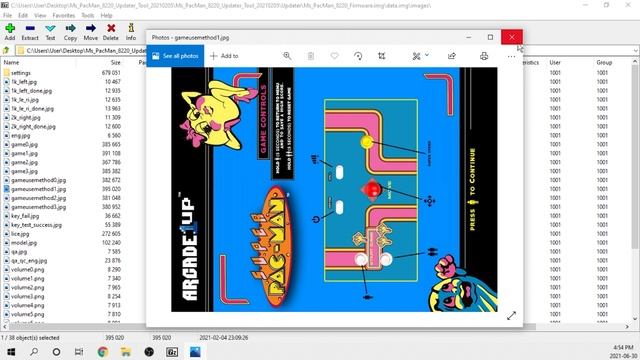Open Task View from taskbar
This screenshot has height=360, width=640.
pos(79,352)
